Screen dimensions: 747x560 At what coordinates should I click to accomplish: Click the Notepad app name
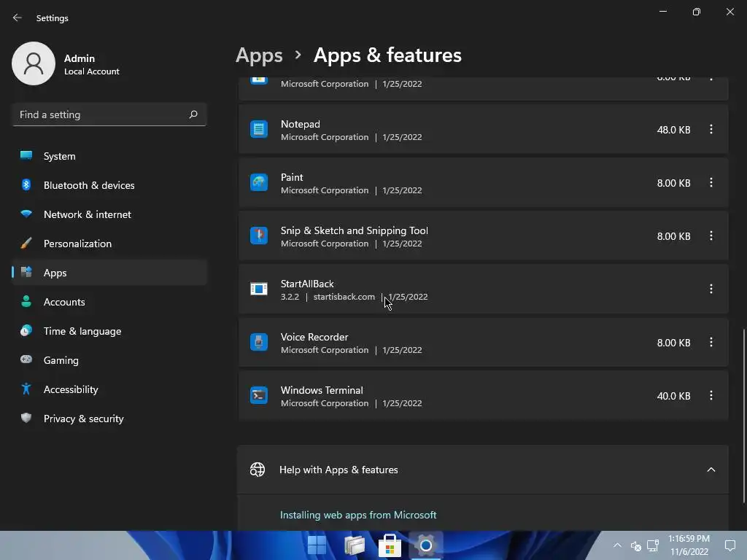300,124
